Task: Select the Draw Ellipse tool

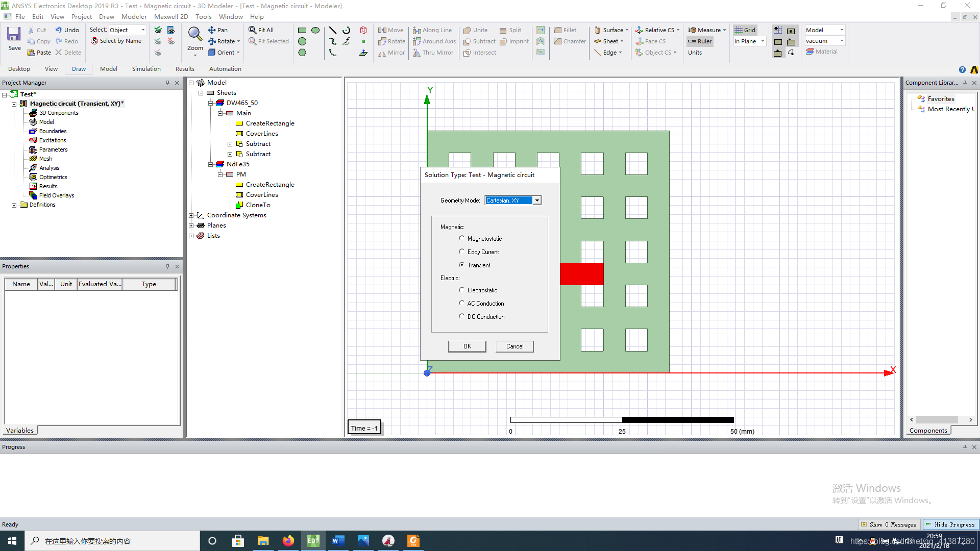Action: coord(315,30)
